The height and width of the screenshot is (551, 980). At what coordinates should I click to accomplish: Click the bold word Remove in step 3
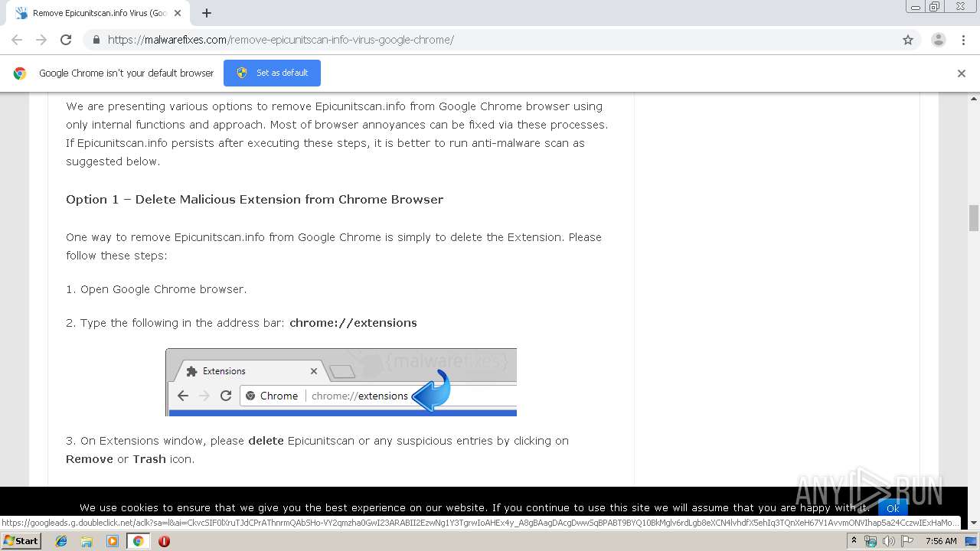coord(90,459)
